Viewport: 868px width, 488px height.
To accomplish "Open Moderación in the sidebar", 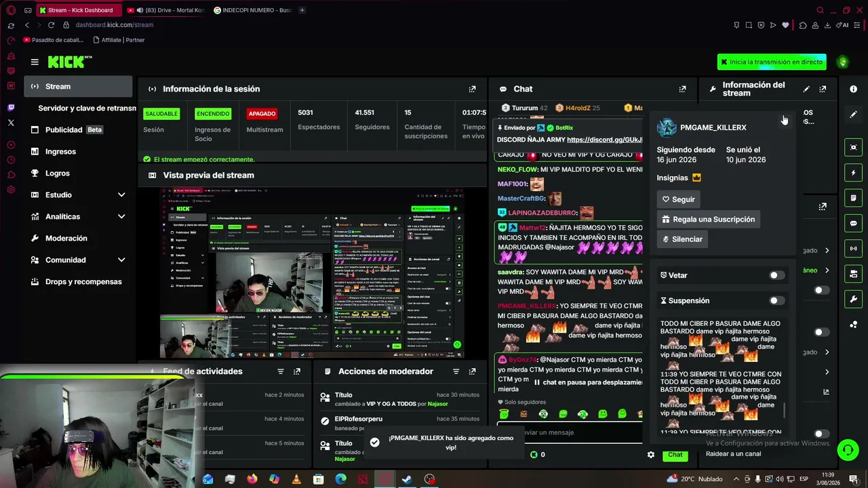I will 78,238.
